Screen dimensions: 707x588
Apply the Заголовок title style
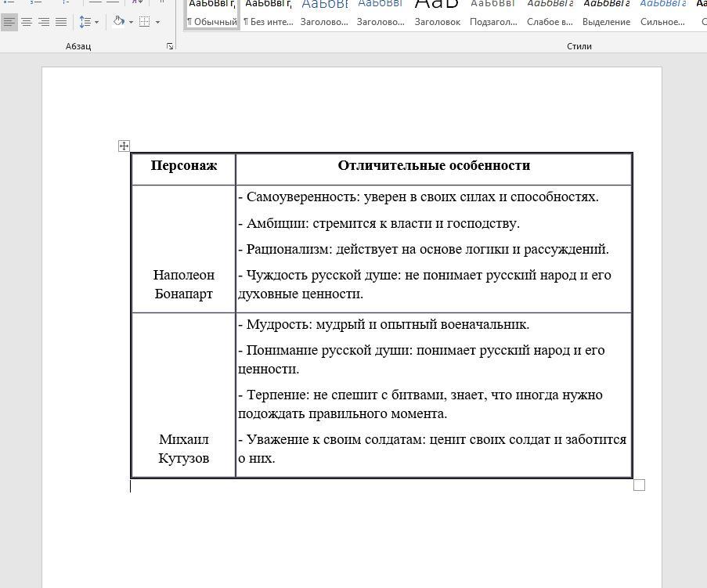coord(438,14)
